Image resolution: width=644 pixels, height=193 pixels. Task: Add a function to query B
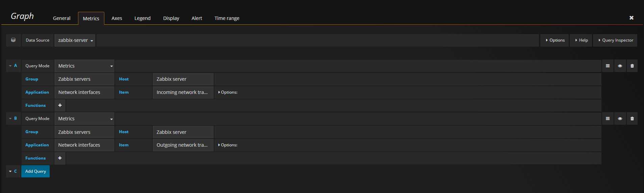60,158
